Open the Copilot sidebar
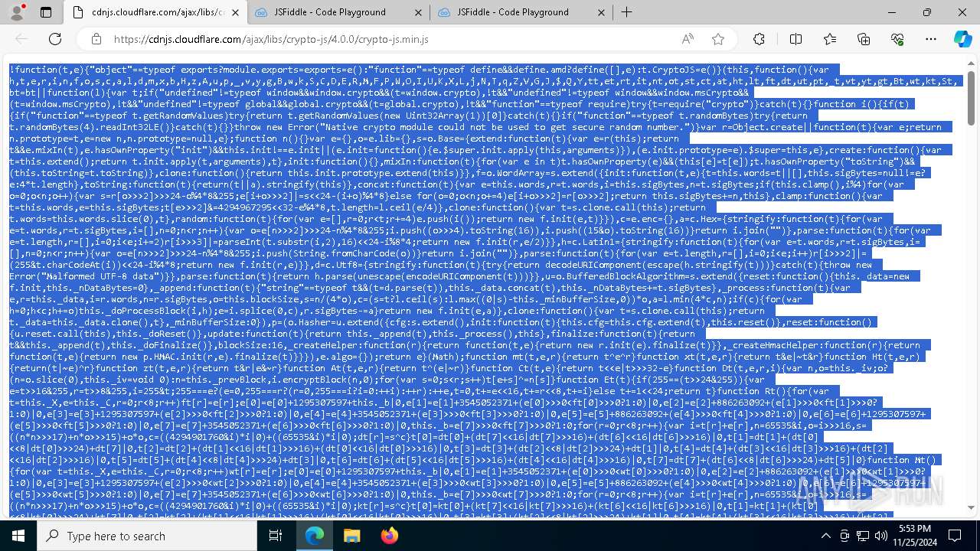Viewport: 980px width, 551px height. pyautogui.click(x=962, y=39)
